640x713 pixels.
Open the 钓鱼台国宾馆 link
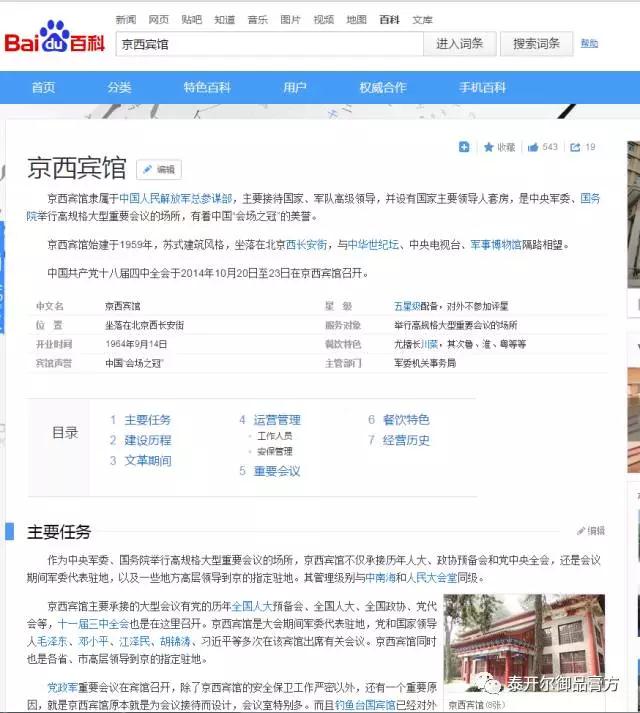pyautogui.click(x=365, y=705)
